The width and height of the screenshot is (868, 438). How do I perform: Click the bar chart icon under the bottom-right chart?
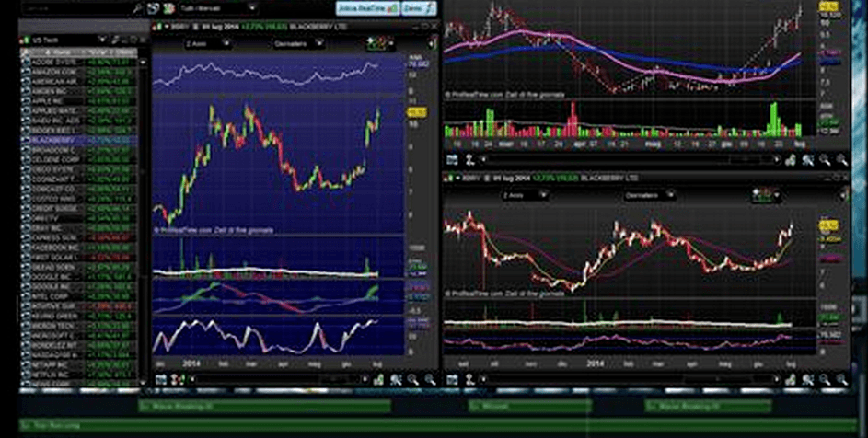[791, 379]
